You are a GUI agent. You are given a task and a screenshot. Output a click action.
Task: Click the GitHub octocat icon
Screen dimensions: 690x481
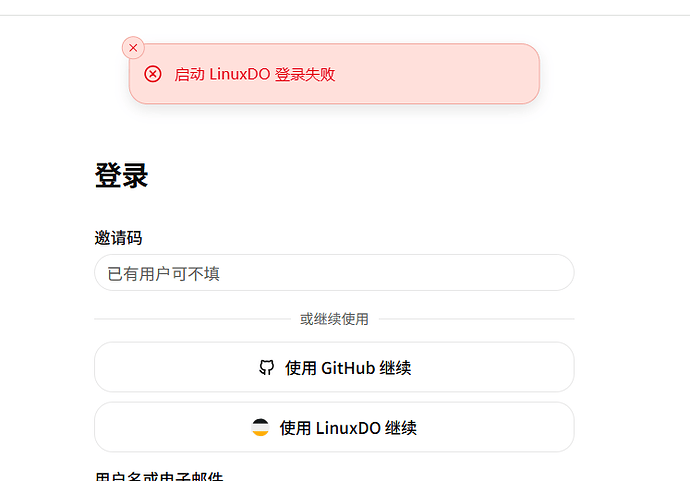[266, 367]
